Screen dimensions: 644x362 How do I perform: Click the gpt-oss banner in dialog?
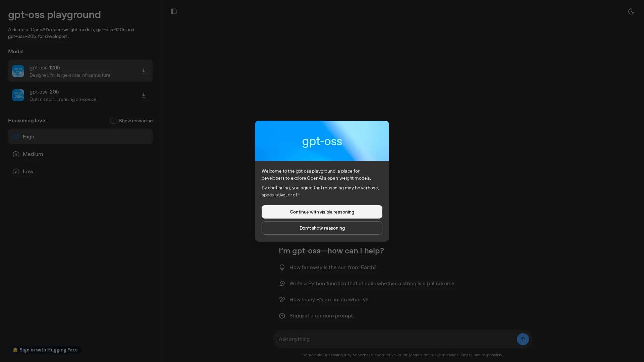coord(322,141)
